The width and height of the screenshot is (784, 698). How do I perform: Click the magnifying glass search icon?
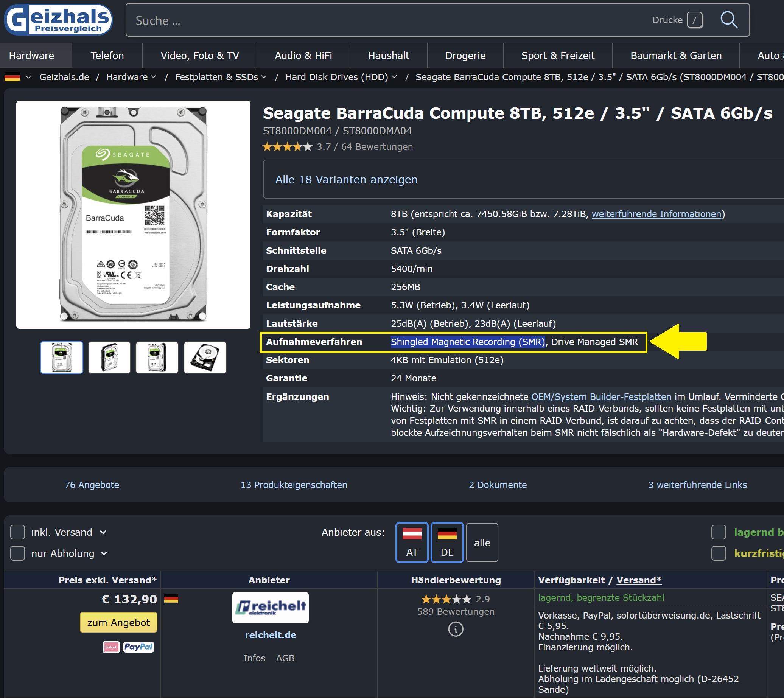[728, 20]
